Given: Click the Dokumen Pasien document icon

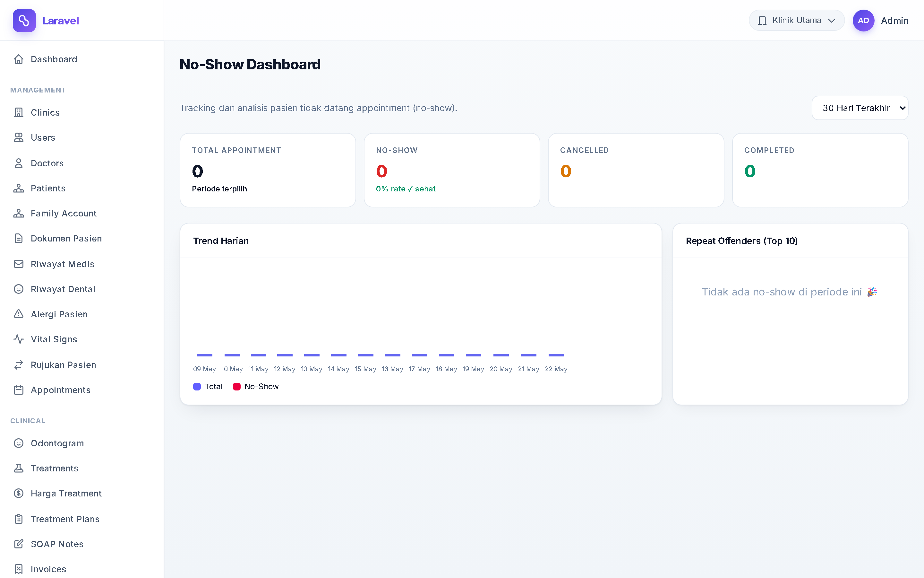Looking at the screenshot, I should [19, 239].
